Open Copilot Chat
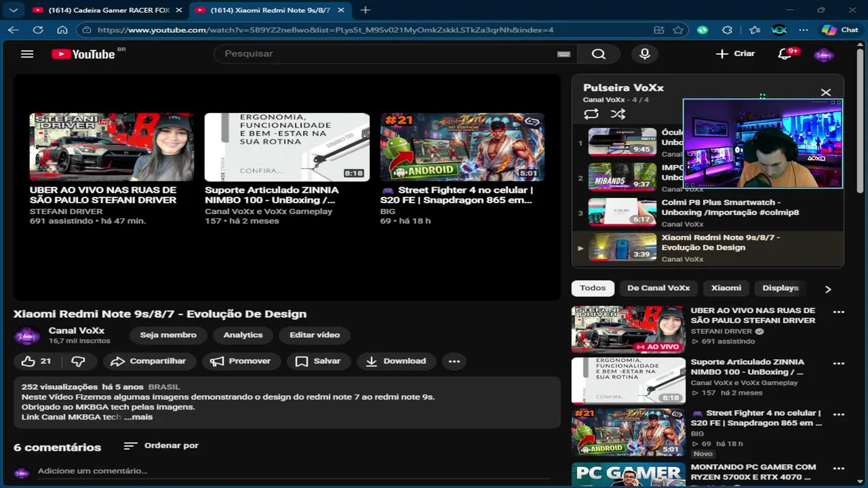This screenshot has height=488, width=868. [x=840, y=30]
